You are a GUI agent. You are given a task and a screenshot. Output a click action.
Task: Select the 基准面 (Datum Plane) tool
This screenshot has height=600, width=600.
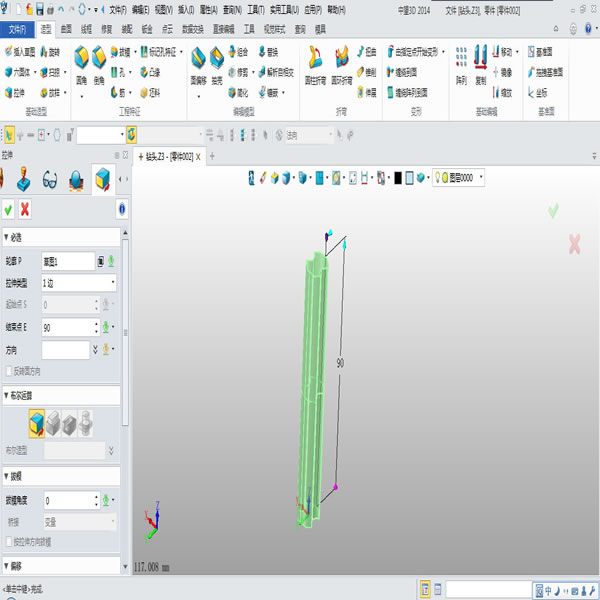(540, 52)
